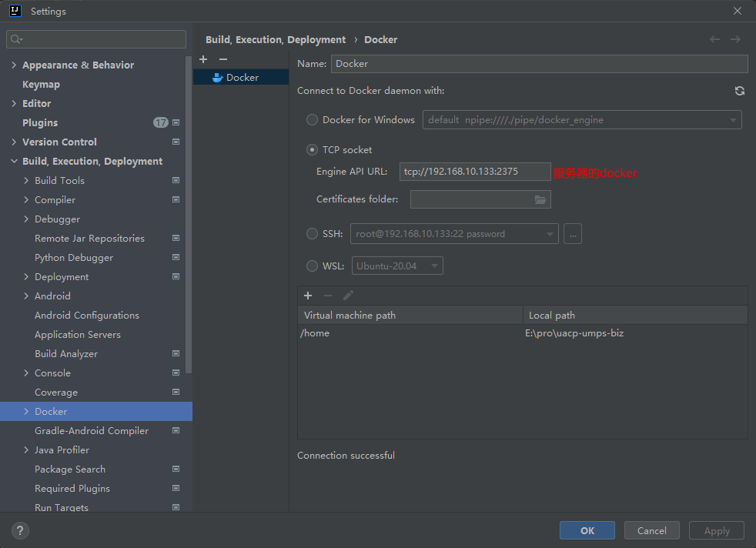Click project-level icon next to Deployment
This screenshot has width=756, height=548.
[176, 276]
